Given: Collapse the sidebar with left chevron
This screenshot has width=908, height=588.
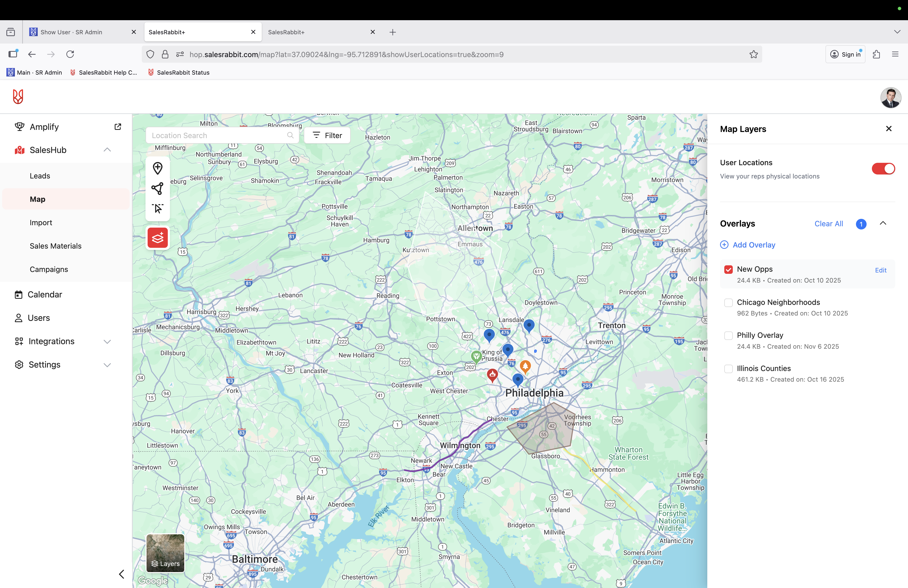Looking at the screenshot, I should [x=121, y=574].
